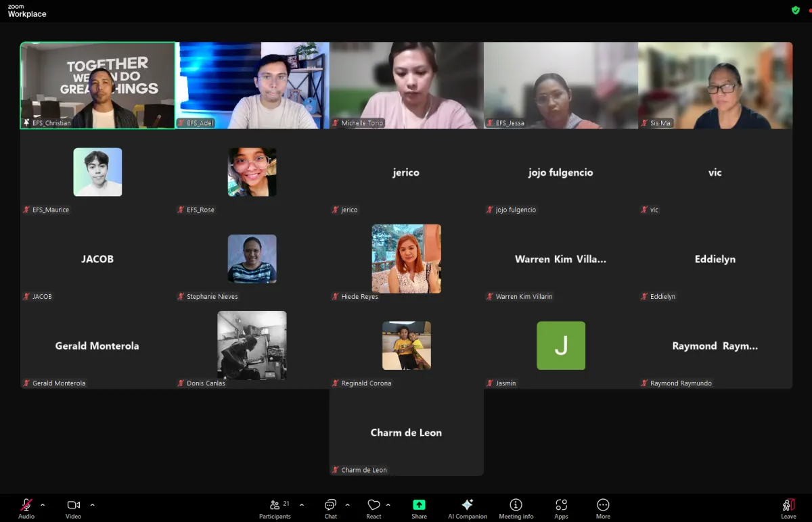Click Donis Canlas' black-and-white photo
The image size is (812, 522).
(x=252, y=346)
